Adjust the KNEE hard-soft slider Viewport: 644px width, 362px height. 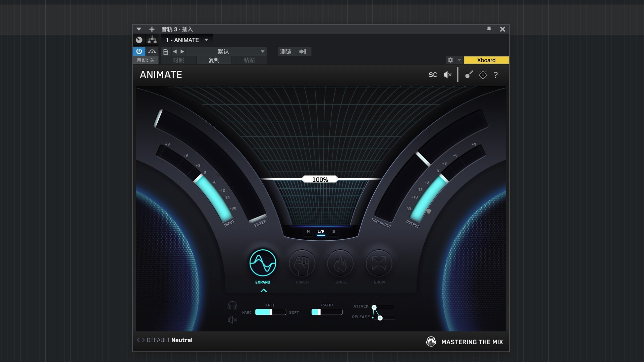tap(270, 312)
